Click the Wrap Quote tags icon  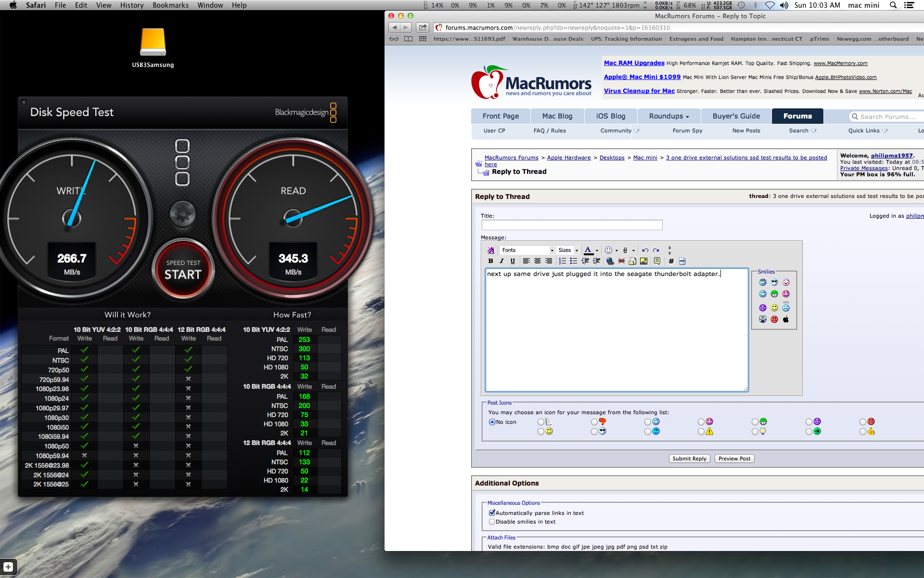click(x=657, y=261)
